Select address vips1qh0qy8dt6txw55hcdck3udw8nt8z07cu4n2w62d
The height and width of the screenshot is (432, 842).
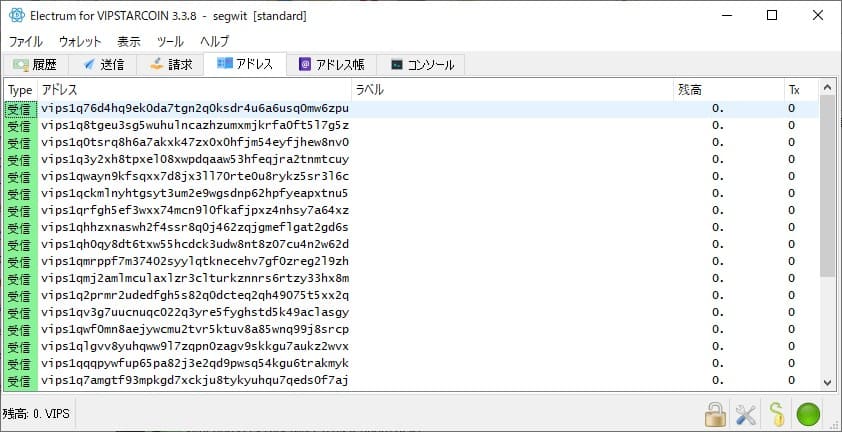(x=195, y=244)
